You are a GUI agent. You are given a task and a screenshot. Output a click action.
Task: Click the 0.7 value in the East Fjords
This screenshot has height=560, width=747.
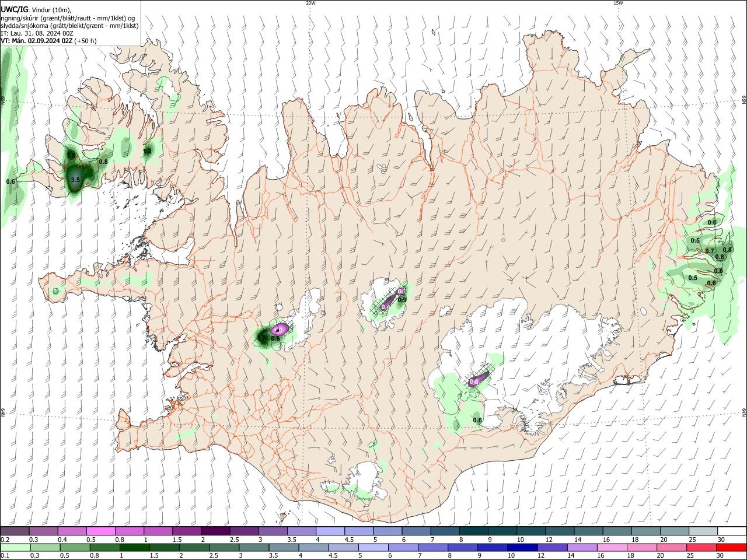coord(710,251)
